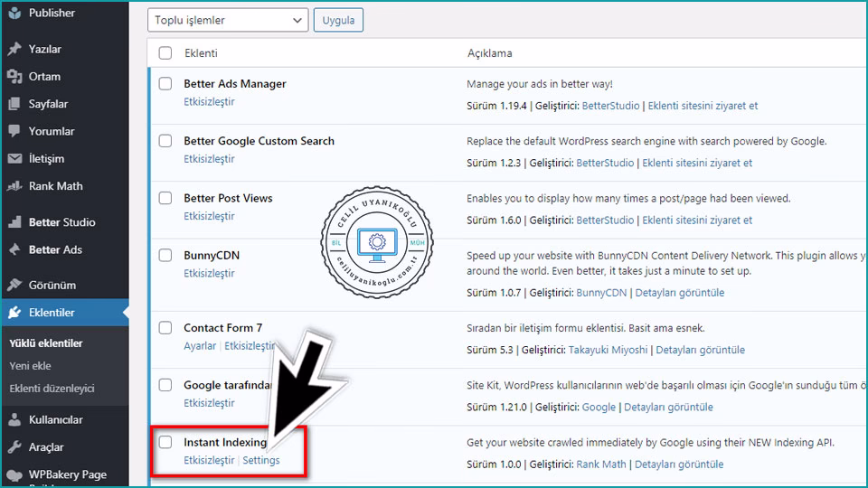Click the Instant Indexing plugin name

(225, 442)
